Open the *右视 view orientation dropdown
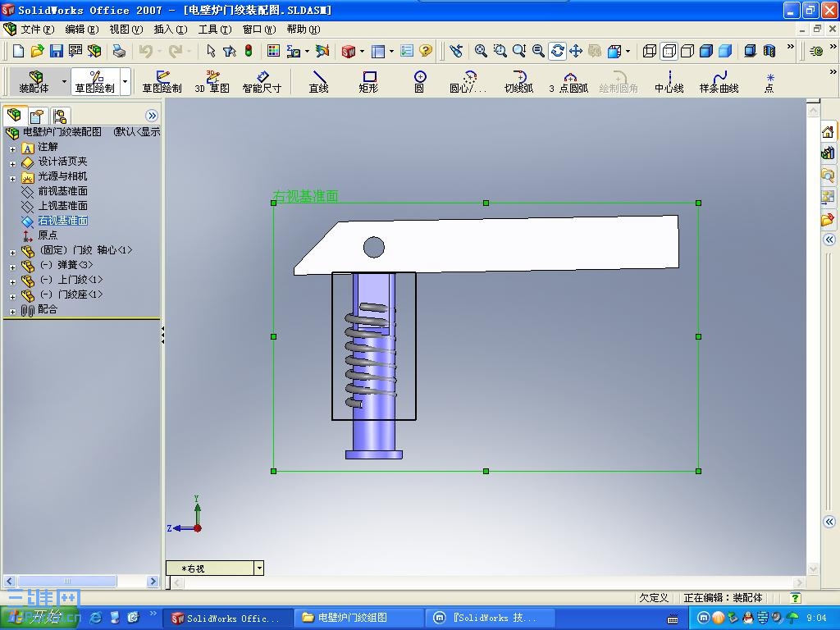Screen dimensions: 840x630 point(259,568)
